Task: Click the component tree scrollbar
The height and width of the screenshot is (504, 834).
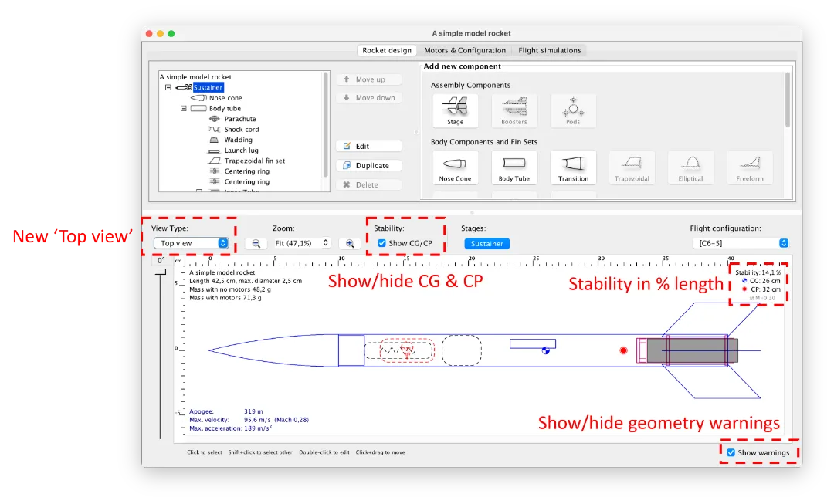Action: coord(326,125)
